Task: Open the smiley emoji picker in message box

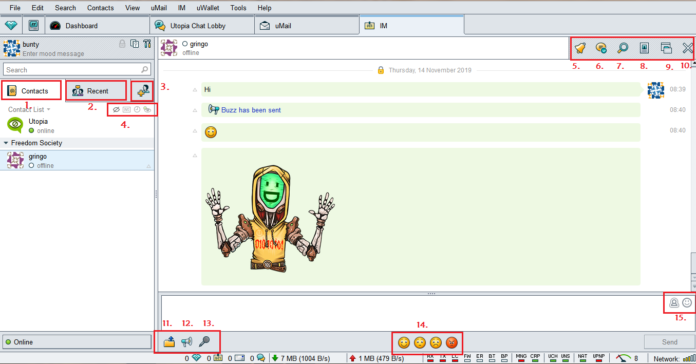Action: tap(687, 303)
